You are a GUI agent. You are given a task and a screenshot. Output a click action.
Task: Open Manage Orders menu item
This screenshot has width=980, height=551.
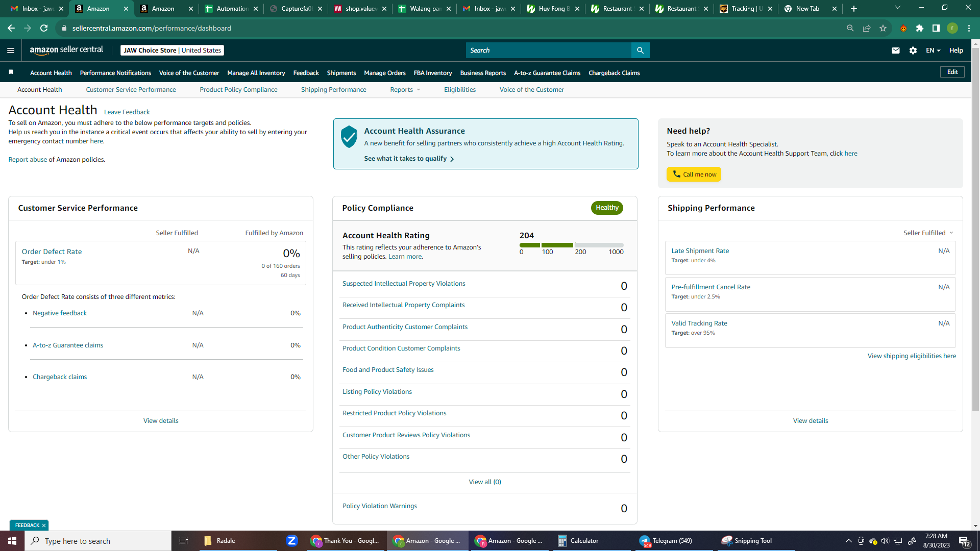[x=384, y=73]
